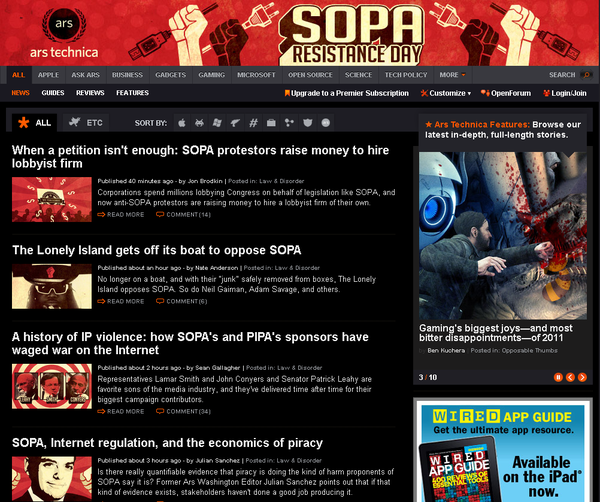Sort by gaming space-invader icon
Image resolution: width=600 pixels, height=502 pixels.
tap(199, 123)
